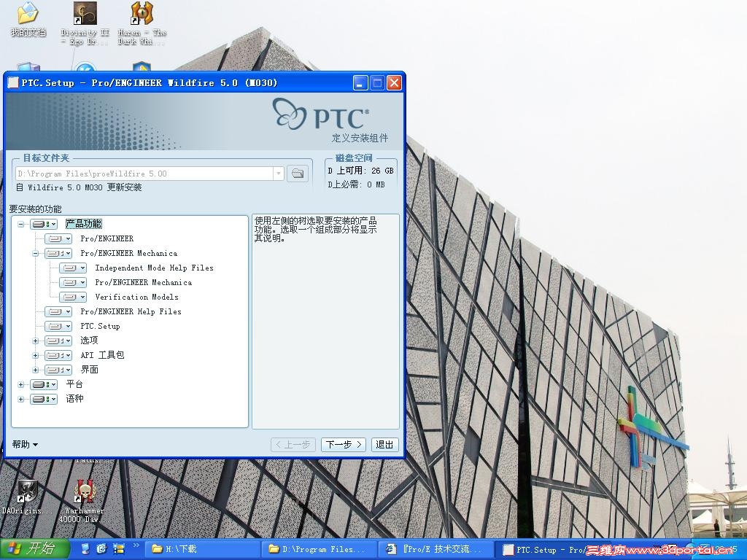Select the DAOrigins desktop shortcut
The width and height of the screenshot is (747, 560).
tap(28, 497)
